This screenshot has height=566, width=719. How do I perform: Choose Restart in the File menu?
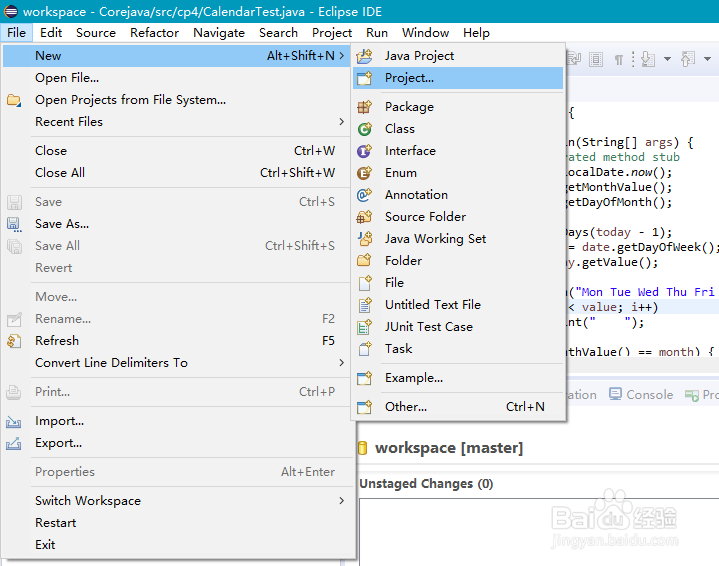click(176, 523)
